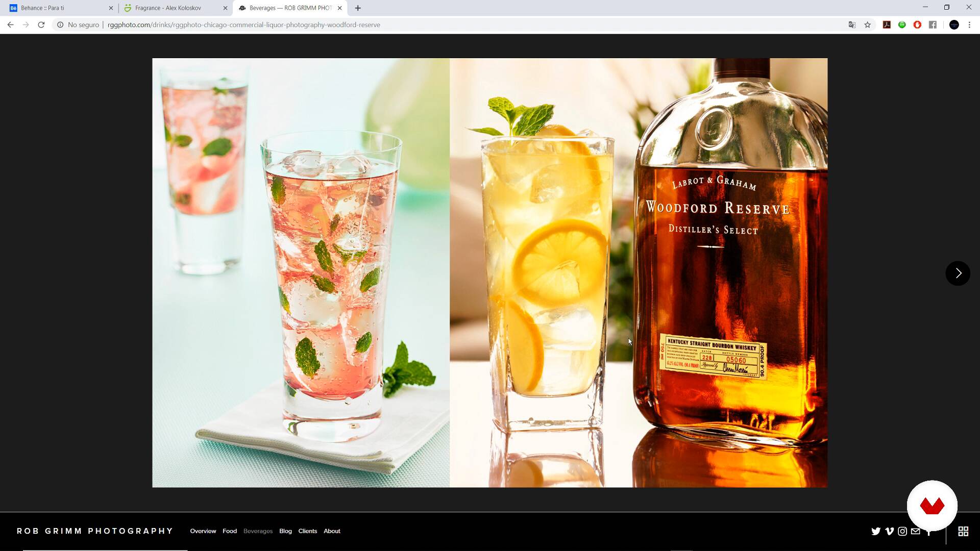This screenshot has width=980, height=551.
Task: Open the Chrome three-dot menu
Action: [969, 24]
